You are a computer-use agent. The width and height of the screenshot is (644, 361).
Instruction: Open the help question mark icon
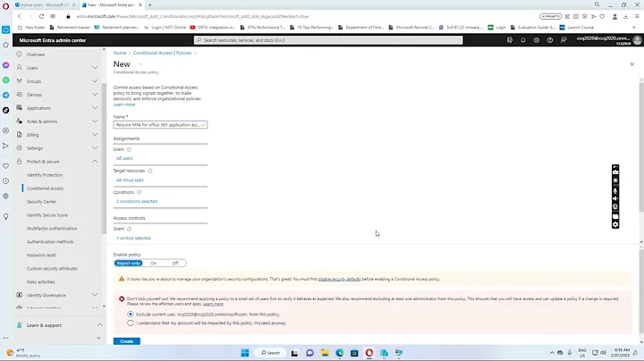[x=550, y=40]
